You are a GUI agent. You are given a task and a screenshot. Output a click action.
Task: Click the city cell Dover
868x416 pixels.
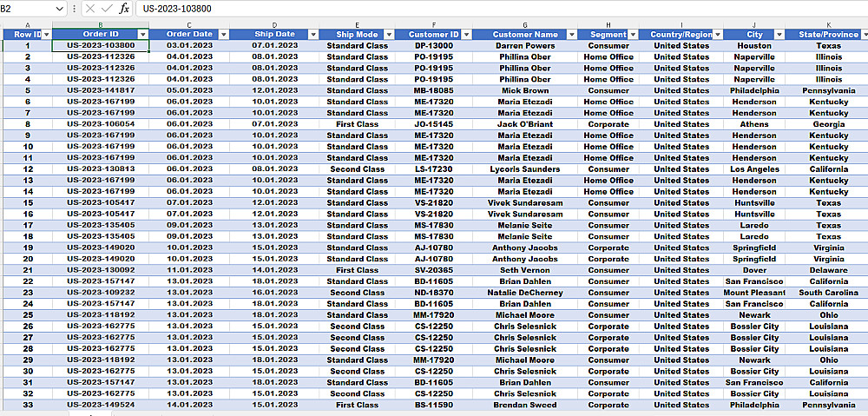point(754,270)
